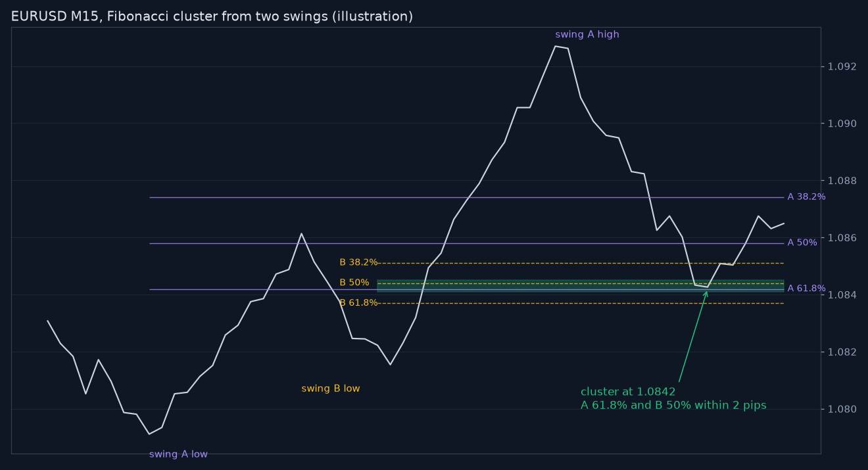Click the 'A 50%' line label

[x=802, y=243]
